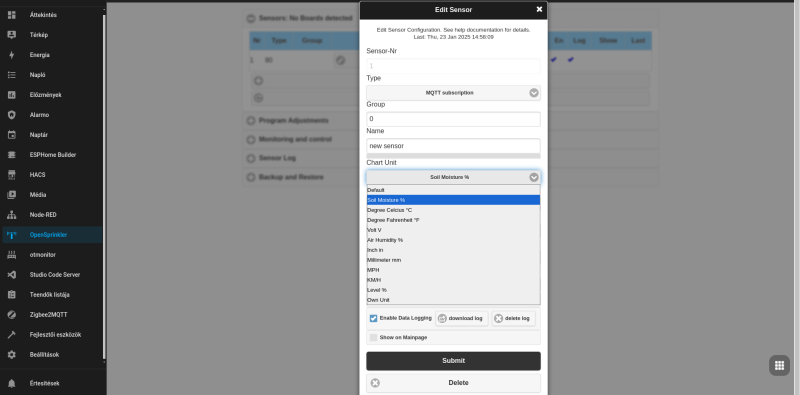Open the Teendők listája clipboard icon
The height and width of the screenshot is (395, 800).
(12, 294)
